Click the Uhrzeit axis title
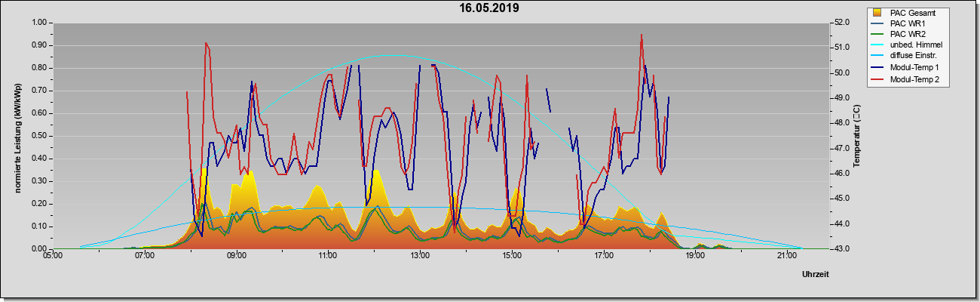This screenshot has width=980, height=302. coord(816,275)
